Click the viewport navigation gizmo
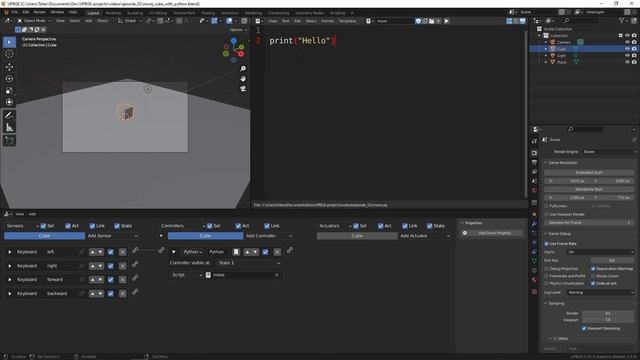This screenshot has width=640, height=360. (x=233, y=50)
